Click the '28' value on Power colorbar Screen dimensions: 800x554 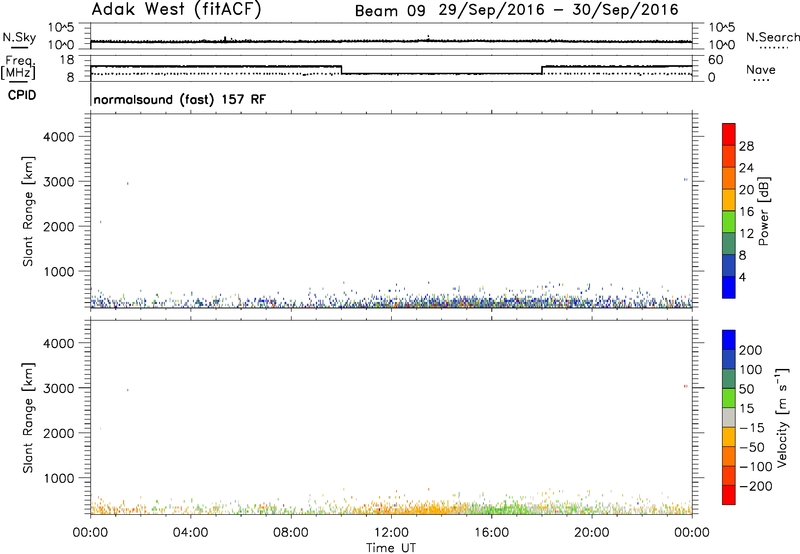(x=746, y=146)
